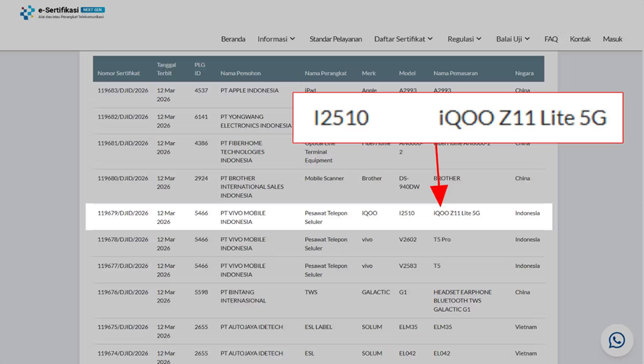The width and height of the screenshot is (644, 364).
Task: Open the FAQ page
Action: tap(551, 39)
